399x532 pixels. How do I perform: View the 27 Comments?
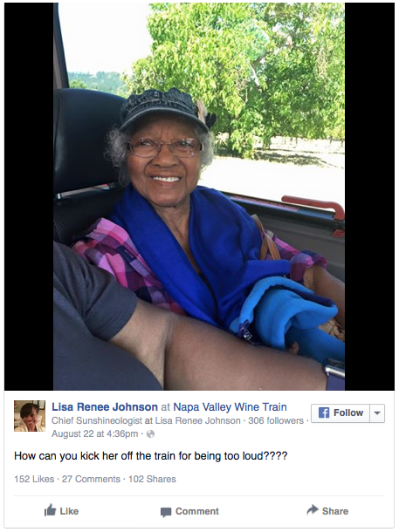pyautogui.click(x=91, y=479)
